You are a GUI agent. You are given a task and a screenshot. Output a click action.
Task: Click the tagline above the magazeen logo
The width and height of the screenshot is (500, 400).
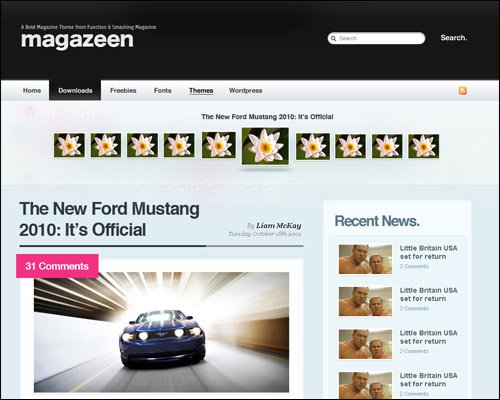[x=88, y=27]
